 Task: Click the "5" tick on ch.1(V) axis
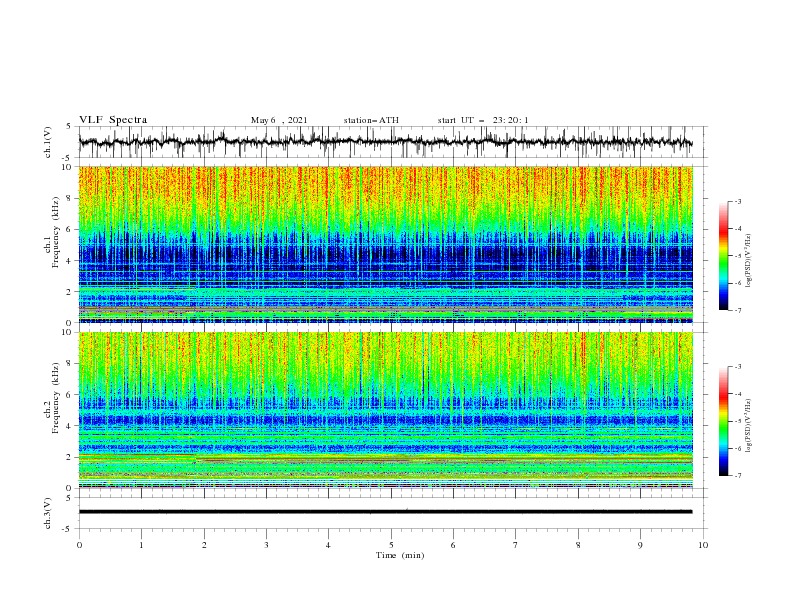tap(69, 127)
